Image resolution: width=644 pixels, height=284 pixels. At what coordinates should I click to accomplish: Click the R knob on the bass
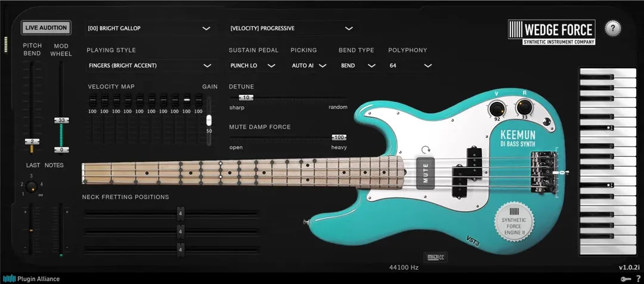tap(524, 107)
